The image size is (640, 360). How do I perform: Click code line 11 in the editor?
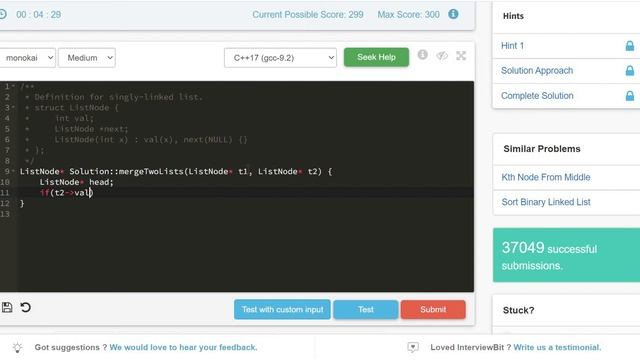tap(245, 193)
